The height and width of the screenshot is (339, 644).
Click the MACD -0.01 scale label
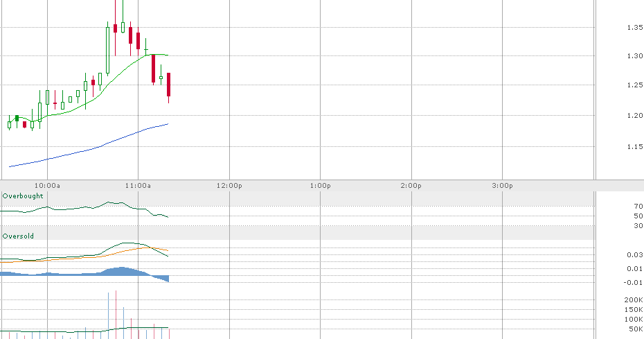[x=634, y=283]
